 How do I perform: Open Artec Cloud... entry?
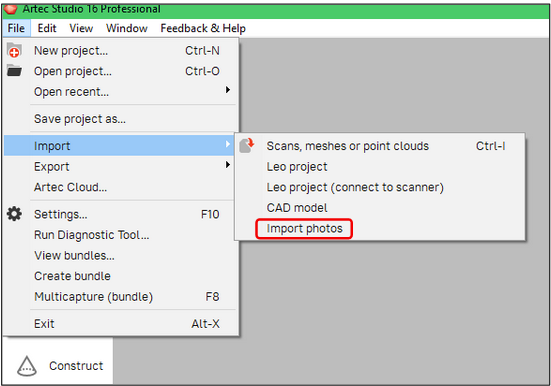coord(70,187)
